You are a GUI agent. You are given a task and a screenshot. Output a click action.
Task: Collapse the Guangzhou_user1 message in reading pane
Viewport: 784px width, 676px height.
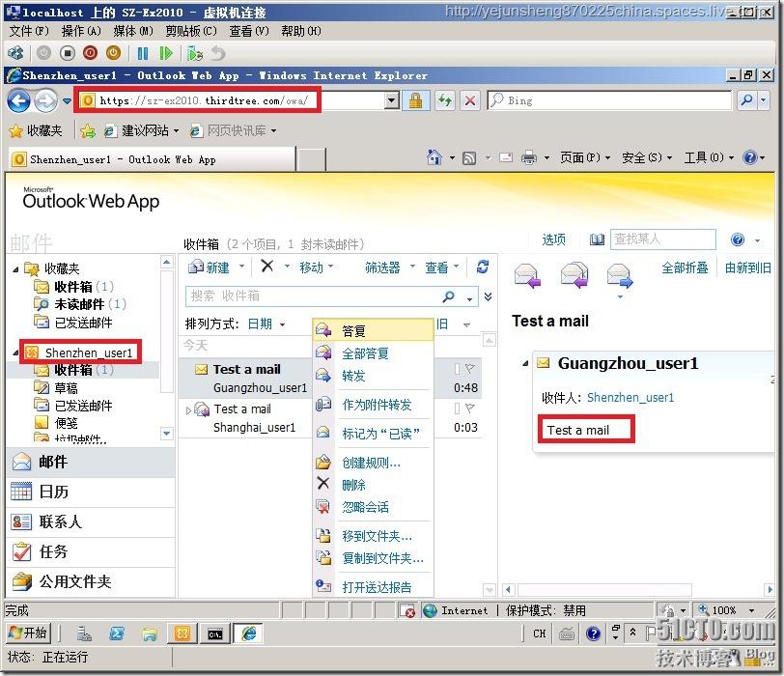(x=525, y=363)
